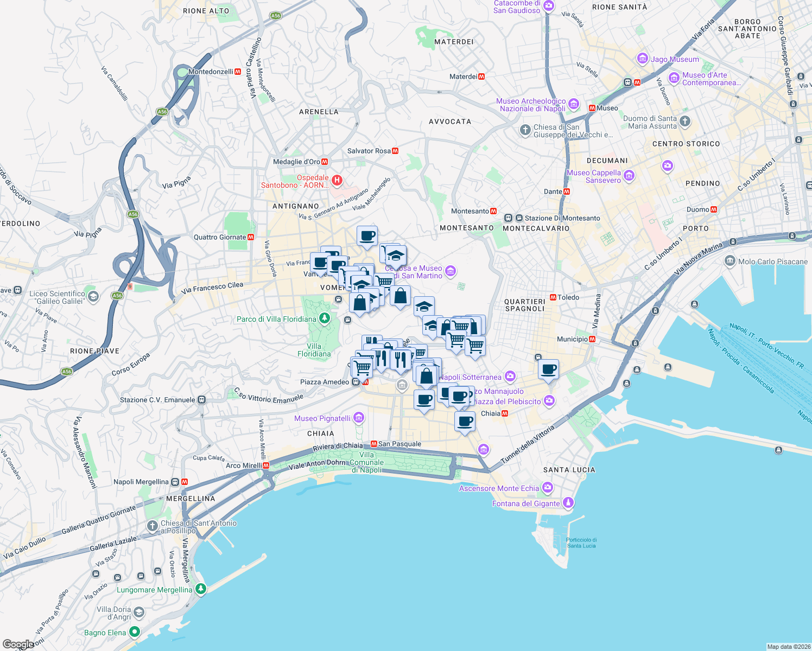
Task: Select the coffee cup marker near Via Michelangelo
Action: [x=367, y=235]
